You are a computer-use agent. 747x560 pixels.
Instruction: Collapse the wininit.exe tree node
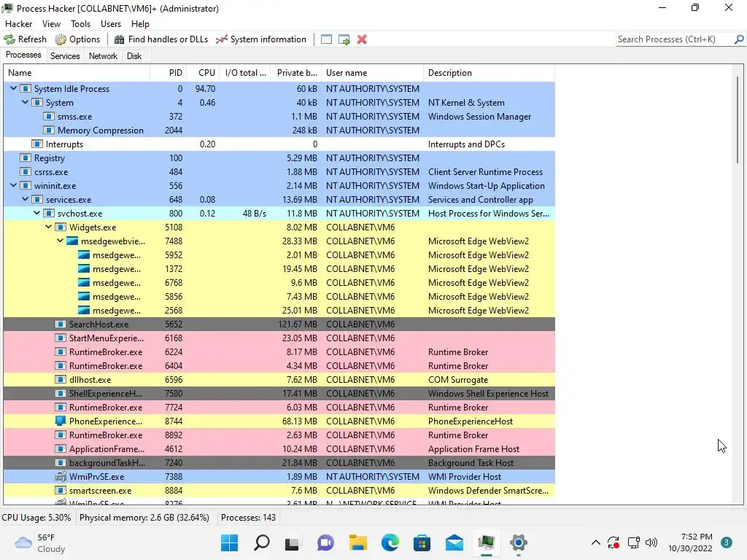13,186
